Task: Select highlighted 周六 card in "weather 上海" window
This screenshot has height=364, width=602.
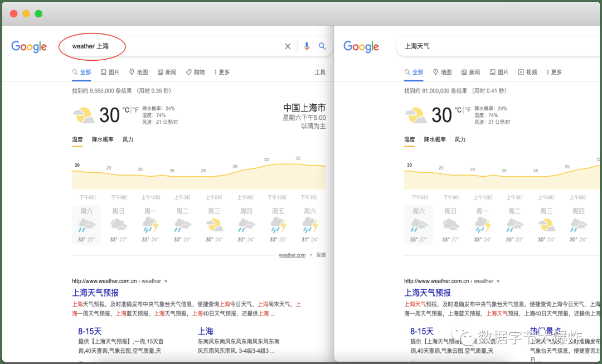Action: pos(86,225)
